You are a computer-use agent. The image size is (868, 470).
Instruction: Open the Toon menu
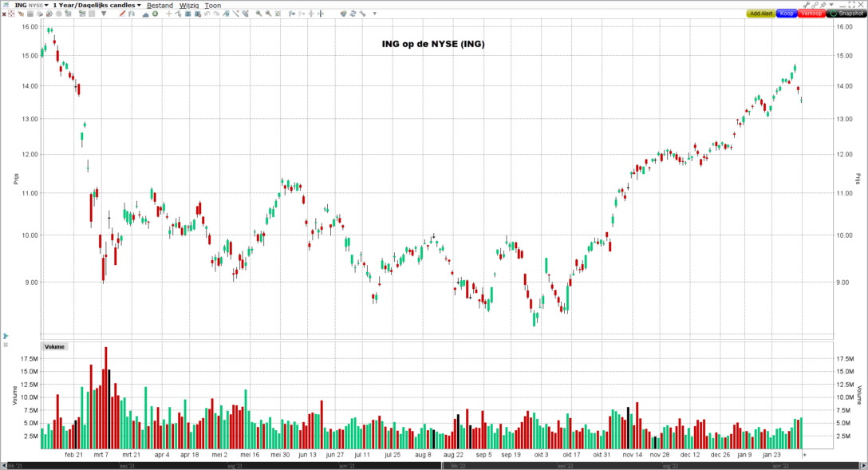click(x=212, y=6)
